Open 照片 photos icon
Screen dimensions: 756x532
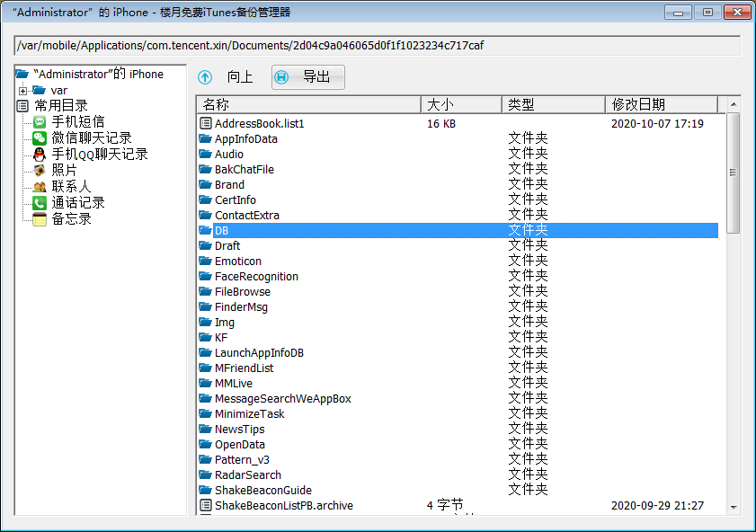tap(40, 171)
